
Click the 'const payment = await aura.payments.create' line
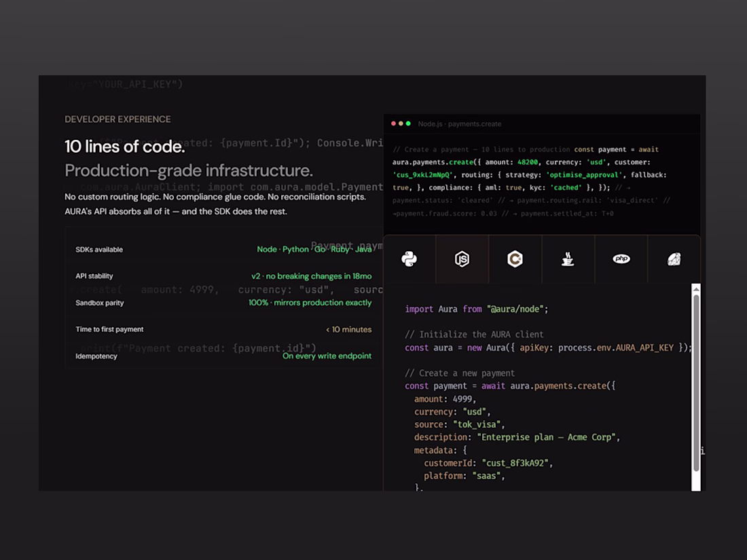[x=510, y=386]
